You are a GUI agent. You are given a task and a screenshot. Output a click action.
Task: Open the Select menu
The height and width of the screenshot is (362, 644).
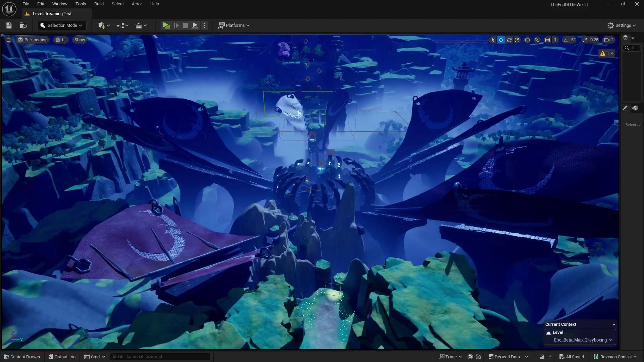point(118,4)
